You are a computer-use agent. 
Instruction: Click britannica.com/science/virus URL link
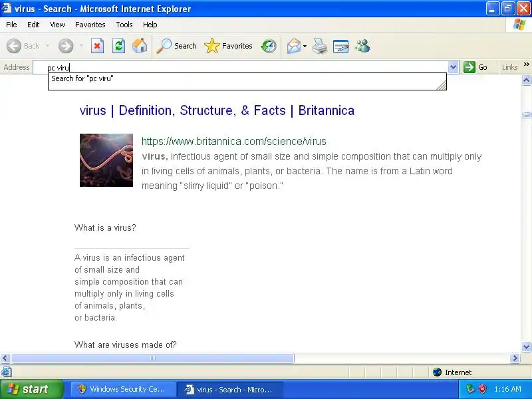234,141
